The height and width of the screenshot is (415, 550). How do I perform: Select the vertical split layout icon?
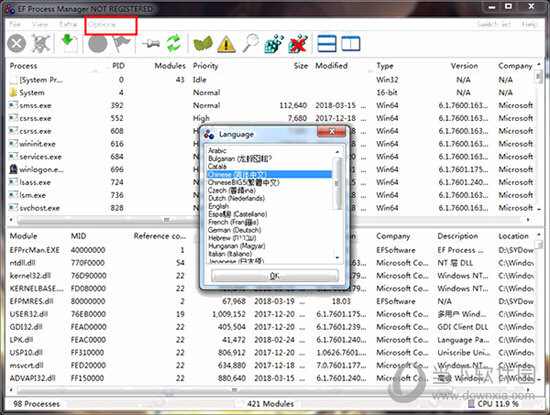coord(350,44)
